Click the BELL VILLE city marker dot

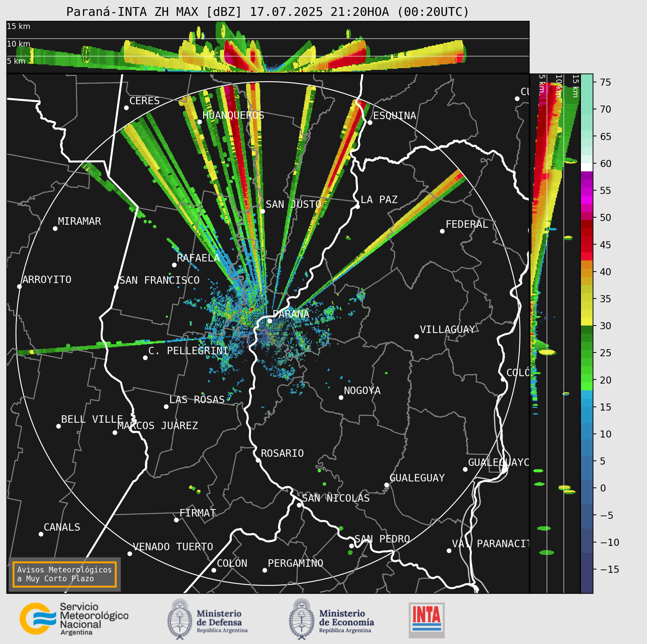[x=58, y=426]
